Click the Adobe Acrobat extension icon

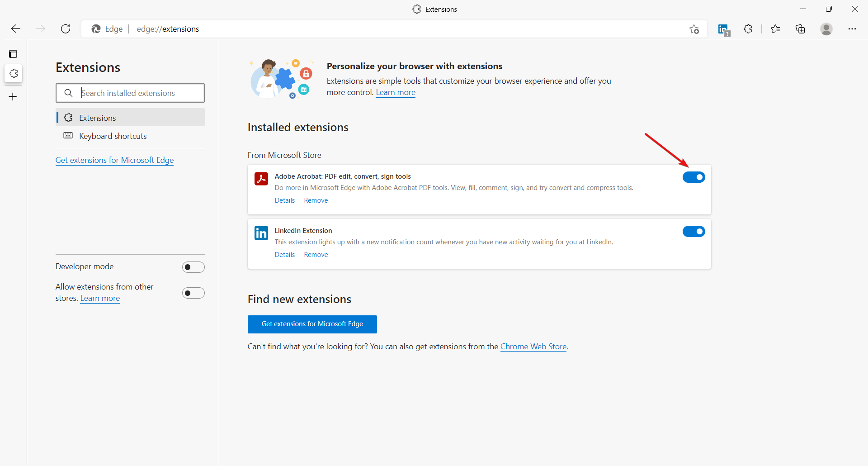coord(261,179)
